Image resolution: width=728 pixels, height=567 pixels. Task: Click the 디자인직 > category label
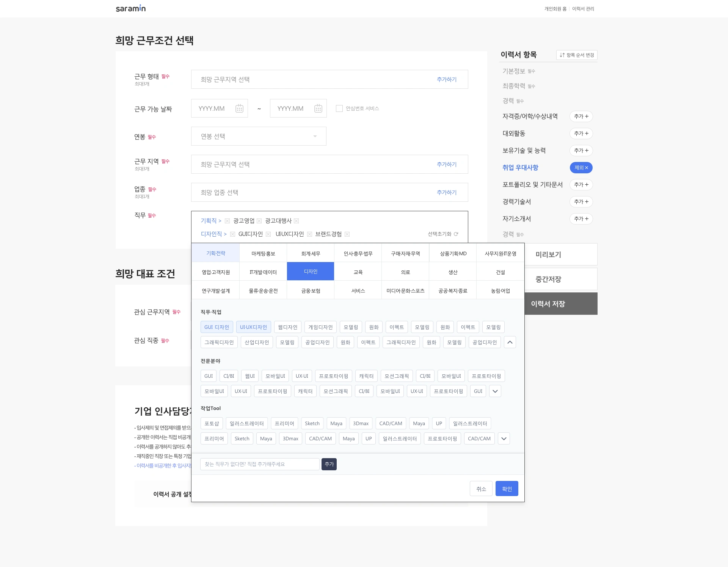pos(213,234)
